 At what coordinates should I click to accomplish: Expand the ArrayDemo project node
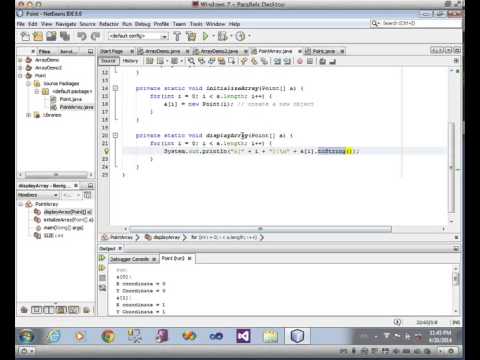click(x=20, y=60)
